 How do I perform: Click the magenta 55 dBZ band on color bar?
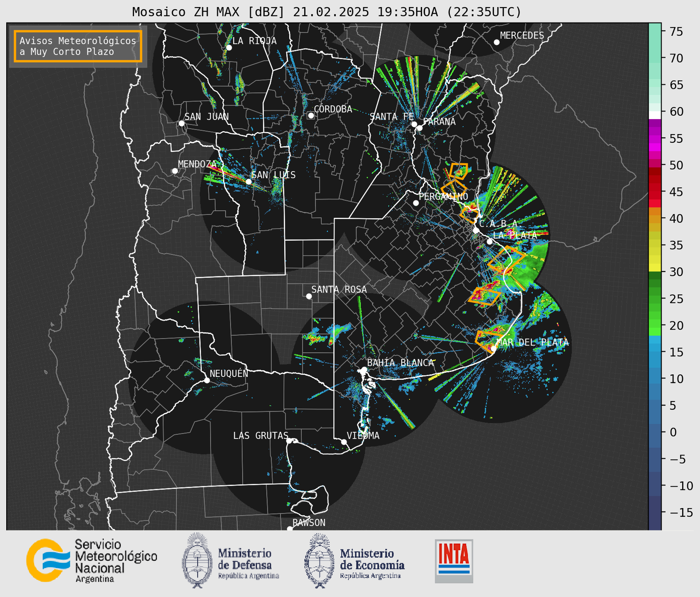click(x=655, y=138)
